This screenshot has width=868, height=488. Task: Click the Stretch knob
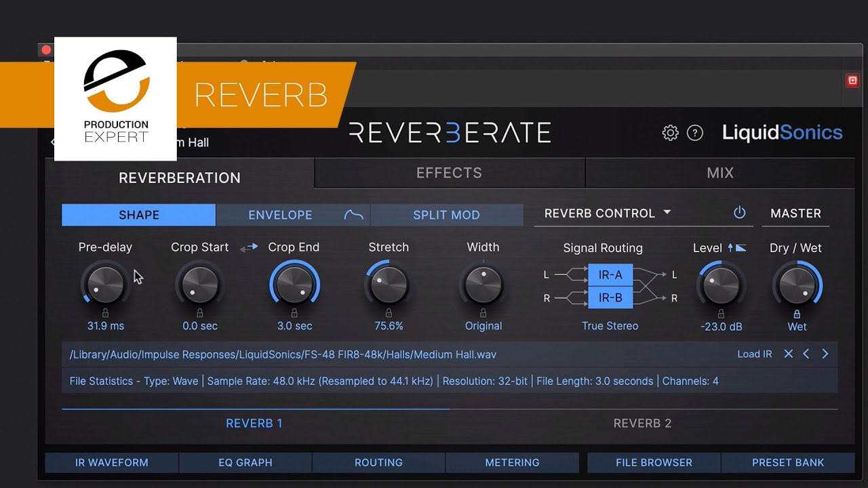click(389, 283)
